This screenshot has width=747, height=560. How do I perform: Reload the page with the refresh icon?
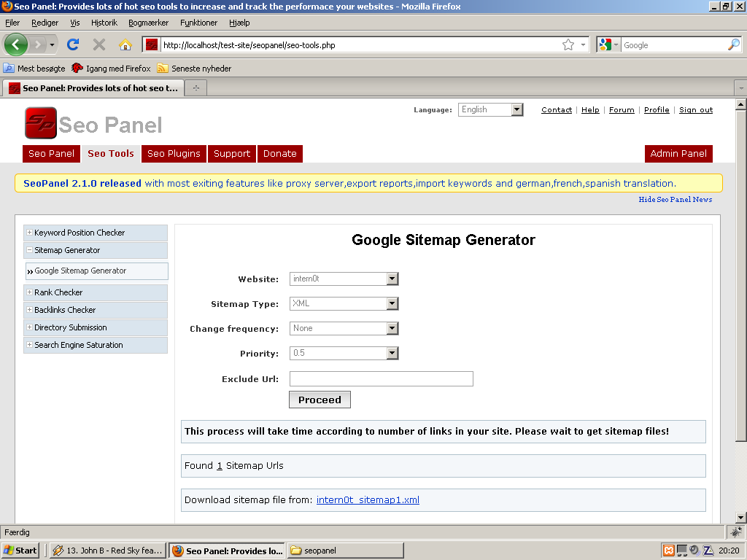click(x=73, y=44)
